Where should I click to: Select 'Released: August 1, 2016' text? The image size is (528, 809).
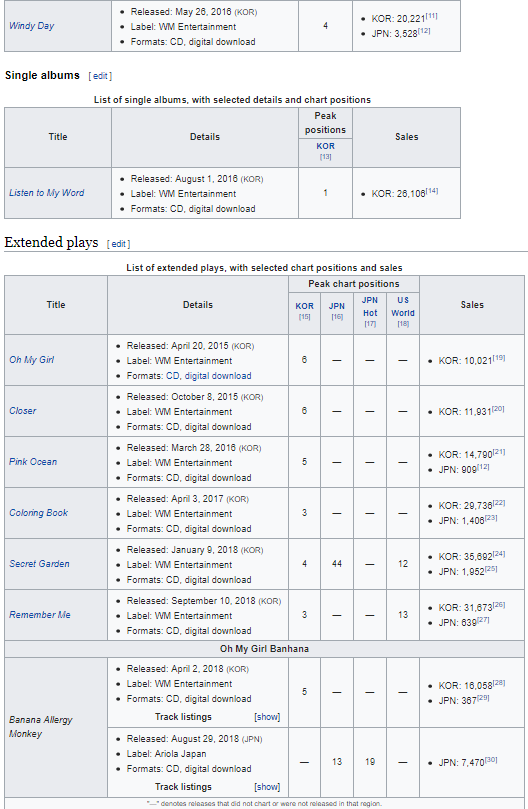point(184,179)
